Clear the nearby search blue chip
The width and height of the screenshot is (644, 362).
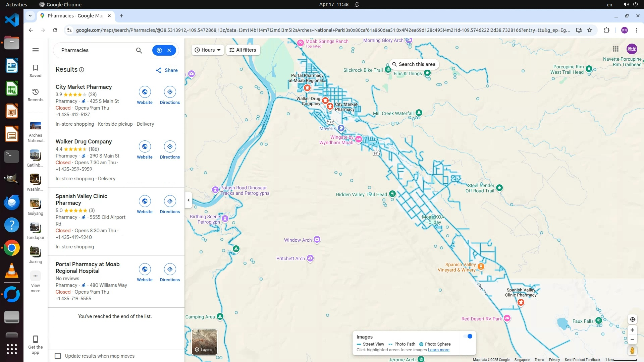pos(169,50)
